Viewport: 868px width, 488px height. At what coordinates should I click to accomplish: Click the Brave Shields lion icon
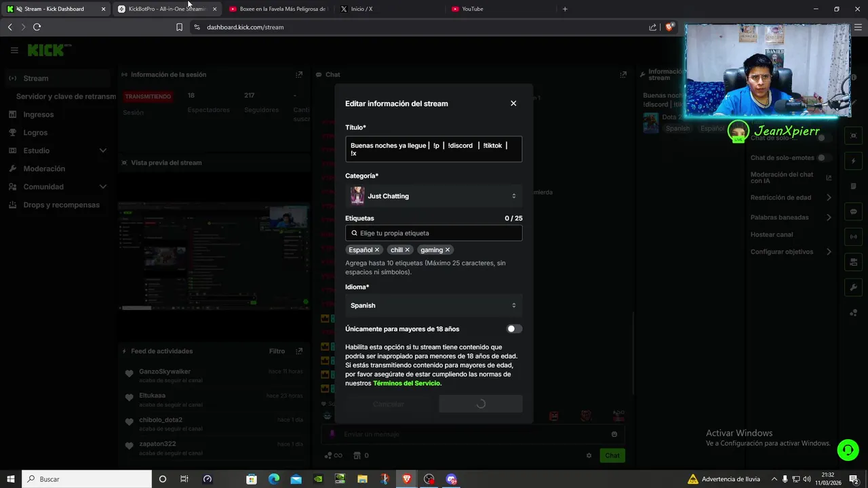[669, 27]
